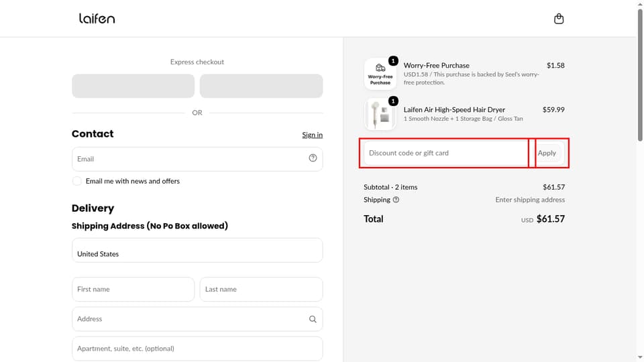Click the Worry-Free Purchase item title
Image resolution: width=644 pixels, height=362 pixels.
436,65
